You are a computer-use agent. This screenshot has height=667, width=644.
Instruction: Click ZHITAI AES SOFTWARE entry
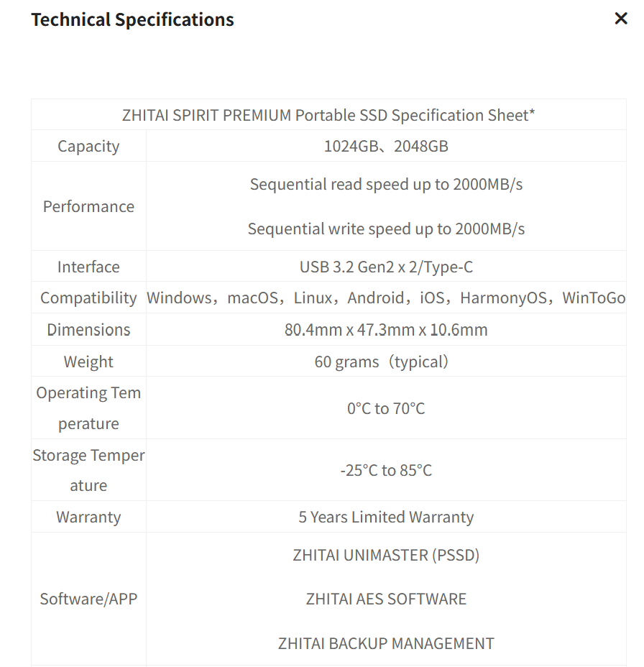[x=386, y=599]
